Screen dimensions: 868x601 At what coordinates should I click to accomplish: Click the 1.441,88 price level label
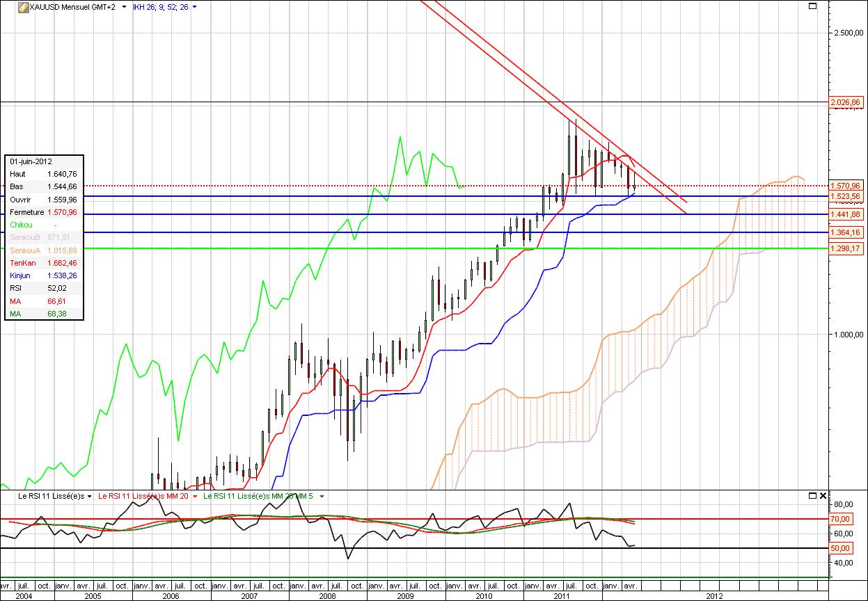[846, 214]
